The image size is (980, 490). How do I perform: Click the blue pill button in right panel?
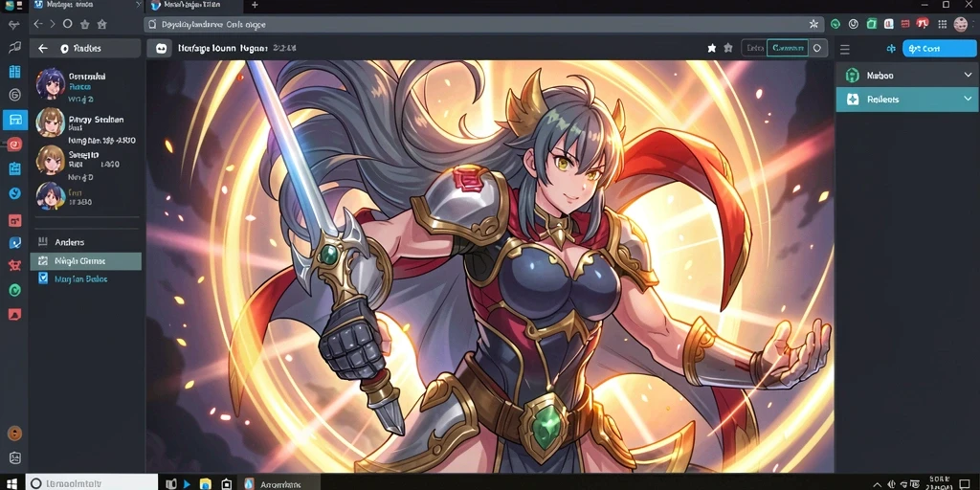click(940, 49)
